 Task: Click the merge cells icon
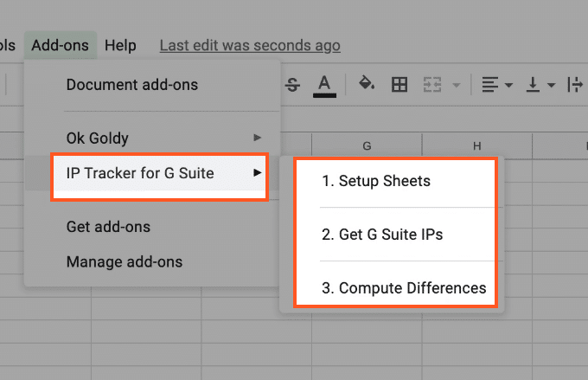click(x=432, y=85)
